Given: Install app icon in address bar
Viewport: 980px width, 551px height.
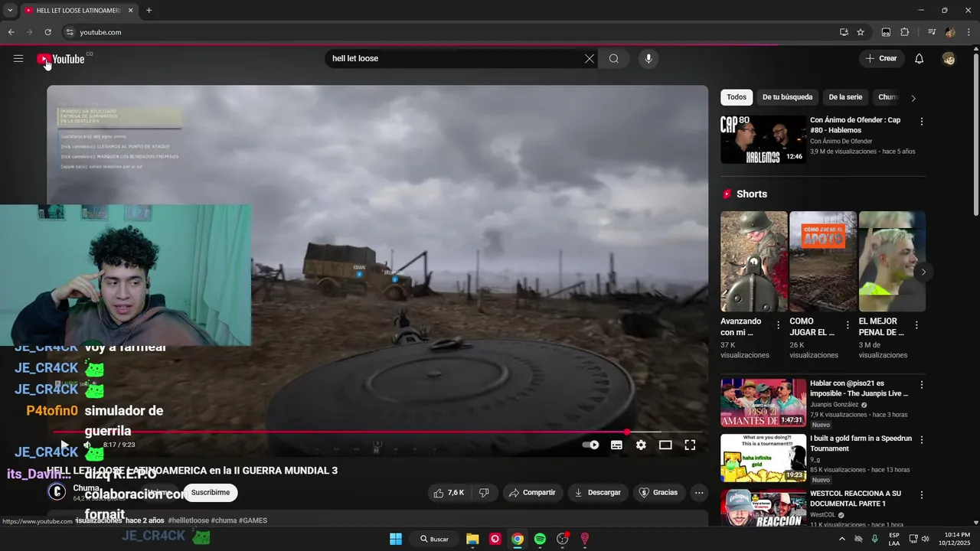Looking at the screenshot, I should pyautogui.click(x=844, y=32).
